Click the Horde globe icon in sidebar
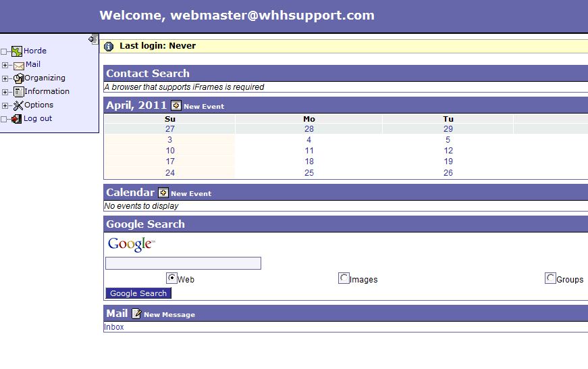This screenshot has height=369, width=588. (17, 51)
